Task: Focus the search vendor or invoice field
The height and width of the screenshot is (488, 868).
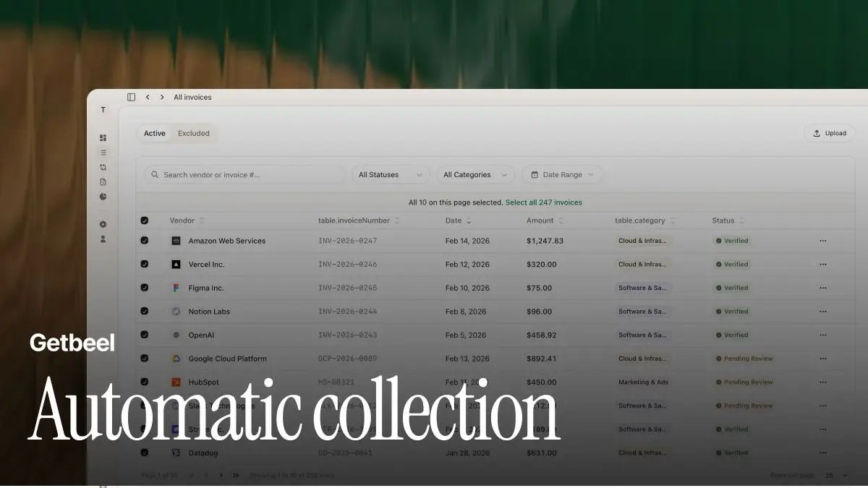Action: pos(244,175)
